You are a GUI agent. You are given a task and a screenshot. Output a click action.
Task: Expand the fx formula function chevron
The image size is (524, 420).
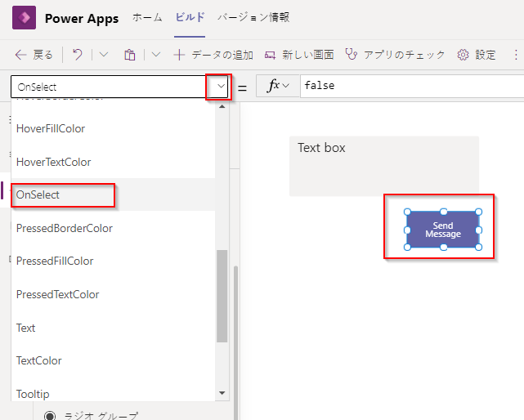pos(285,86)
